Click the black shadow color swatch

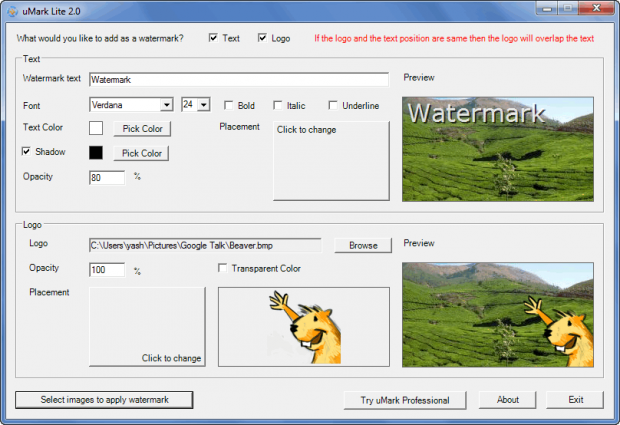click(96, 153)
